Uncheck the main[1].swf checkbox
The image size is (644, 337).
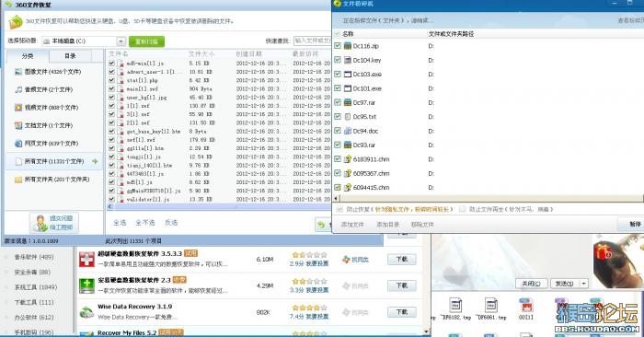tap(111, 88)
